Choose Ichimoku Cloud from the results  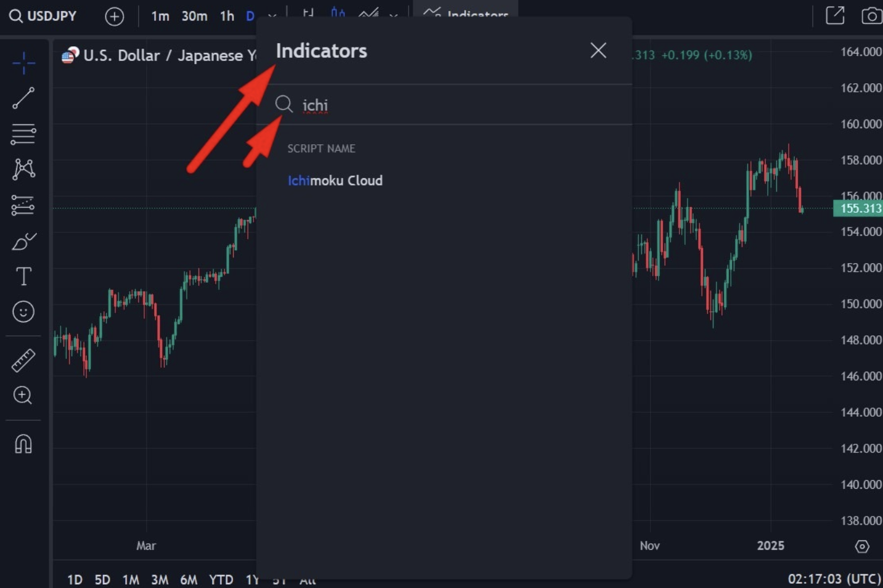335,181
